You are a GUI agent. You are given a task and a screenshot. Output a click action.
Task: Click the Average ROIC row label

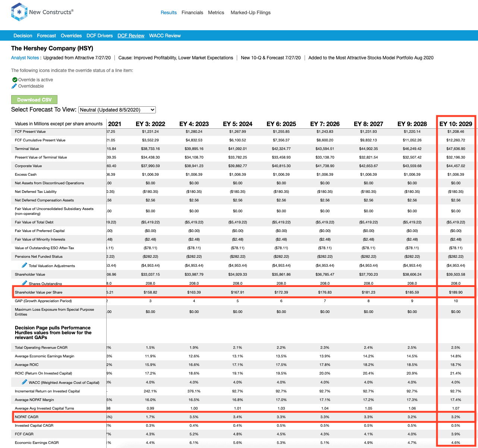27,365
